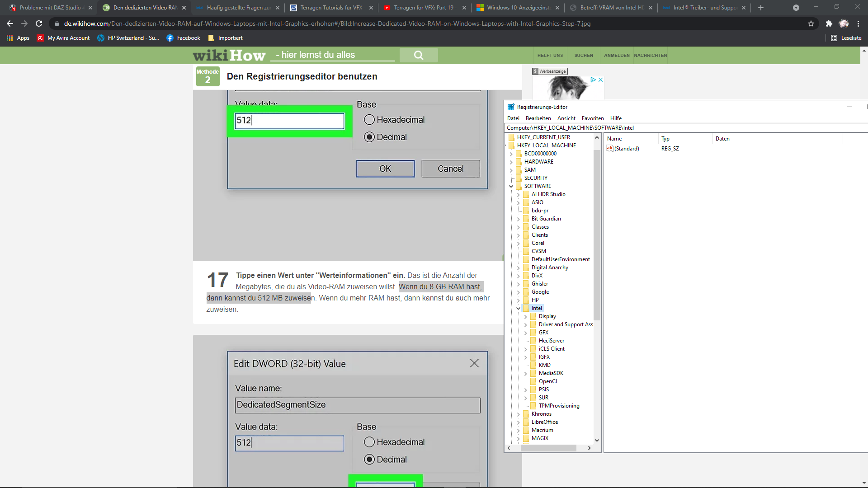Expand the HARDWARE registry key

[511, 162]
